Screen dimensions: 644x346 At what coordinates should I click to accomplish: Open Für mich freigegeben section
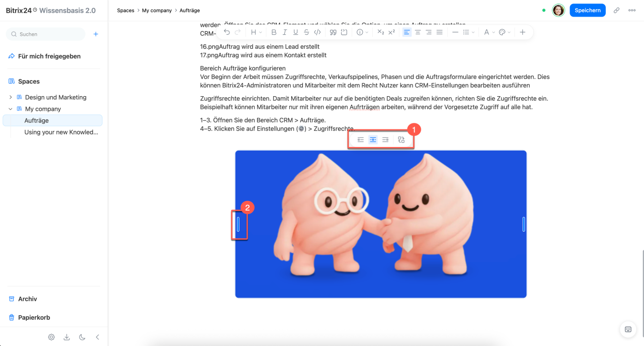[49, 56]
